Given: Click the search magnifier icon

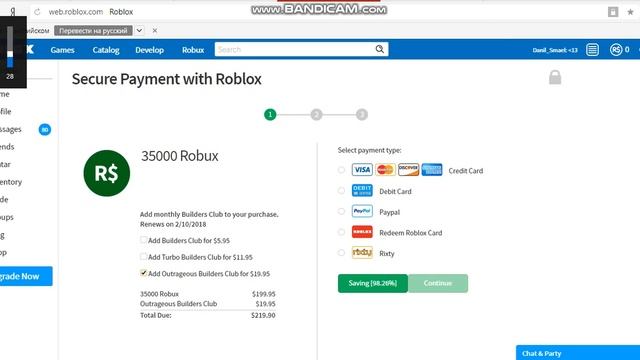Looking at the screenshot, I should (x=380, y=49).
